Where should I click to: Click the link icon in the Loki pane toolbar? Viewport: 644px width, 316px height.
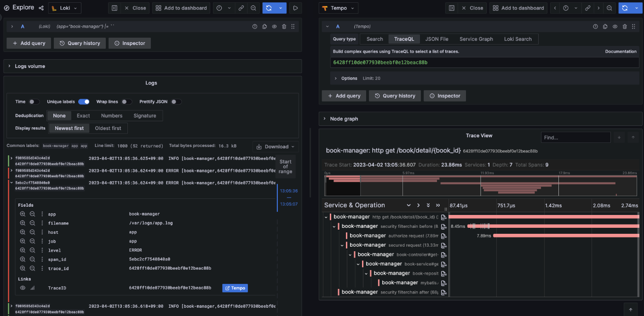pyautogui.click(x=241, y=8)
